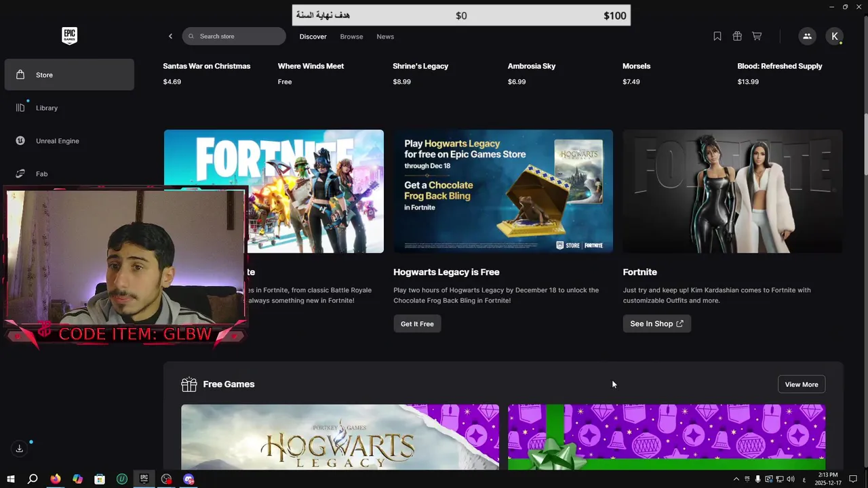This screenshot has width=868, height=488.
Task: Click the volume speaker tray icon
Action: 791,479
